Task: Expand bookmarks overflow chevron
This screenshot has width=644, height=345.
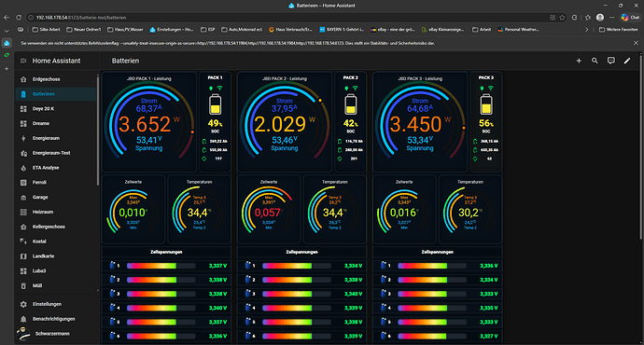Action: [x=586, y=30]
